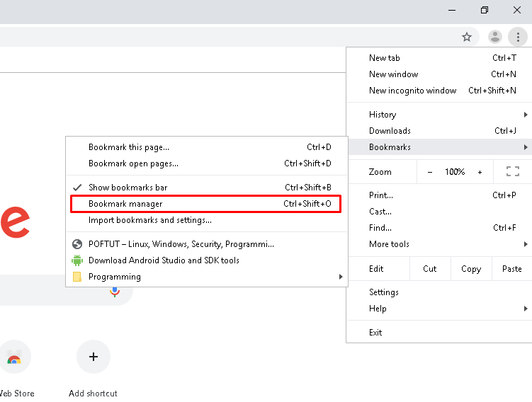Minimize the Chrome window
Screen dimensions: 532x402
coord(452,10)
